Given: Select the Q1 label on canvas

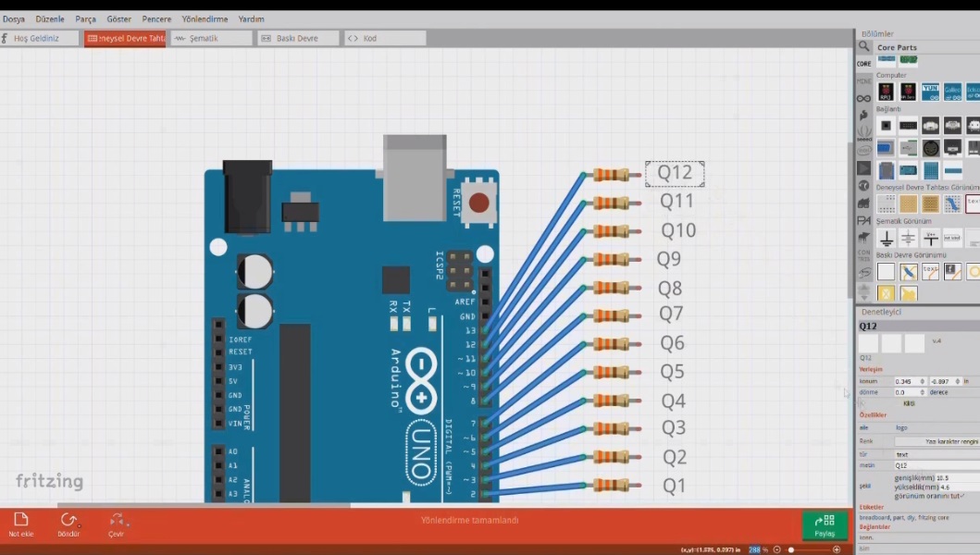Looking at the screenshot, I should 674,485.
